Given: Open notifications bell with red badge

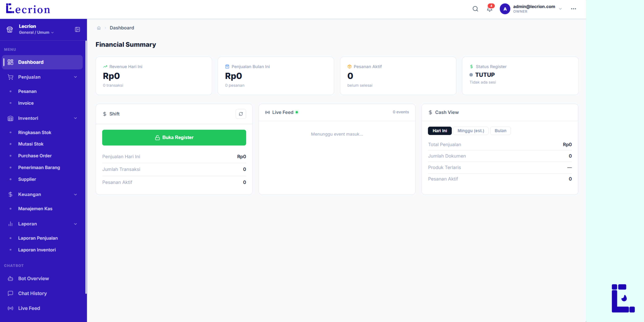Looking at the screenshot, I should [x=490, y=9].
